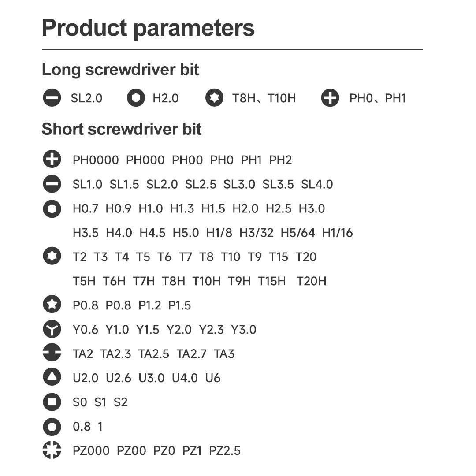
Task: Click the tri-wing Y icon beside Y0.6
Action: pos(52,329)
